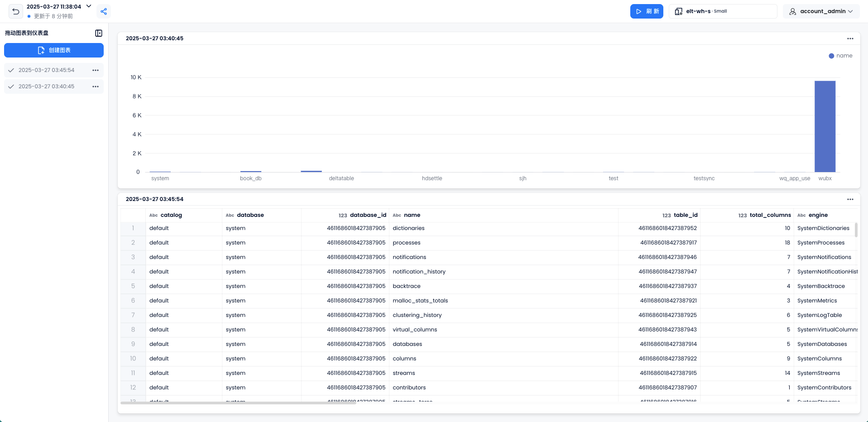Screen dimensions: 868x422
Task: Open the account_admin user dropdown
Action: tap(821, 11)
